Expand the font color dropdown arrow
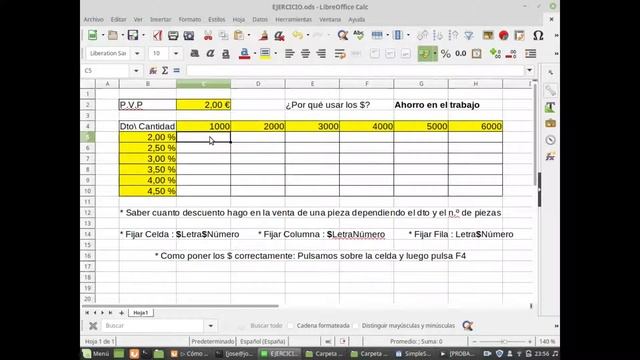 click(x=255, y=53)
